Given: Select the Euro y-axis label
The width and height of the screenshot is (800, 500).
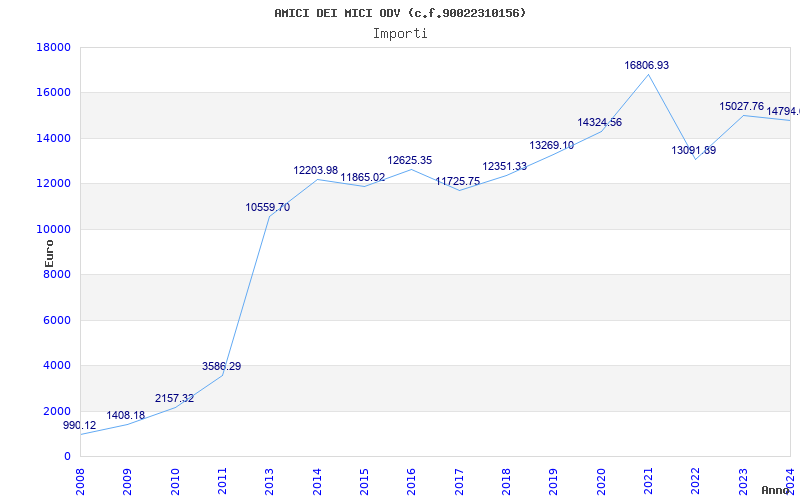Looking at the screenshot, I should coord(49,251).
